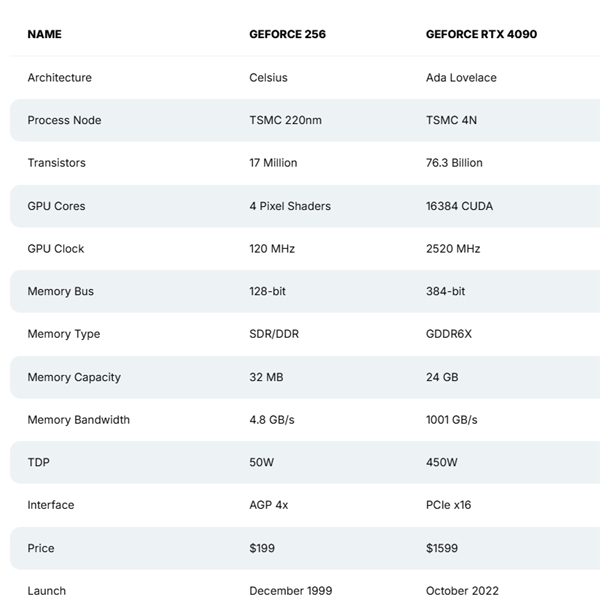Image resolution: width=600 pixels, height=606 pixels.
Task: Click the GEFORCE 256 column header
Action: [x=287, y=34]
